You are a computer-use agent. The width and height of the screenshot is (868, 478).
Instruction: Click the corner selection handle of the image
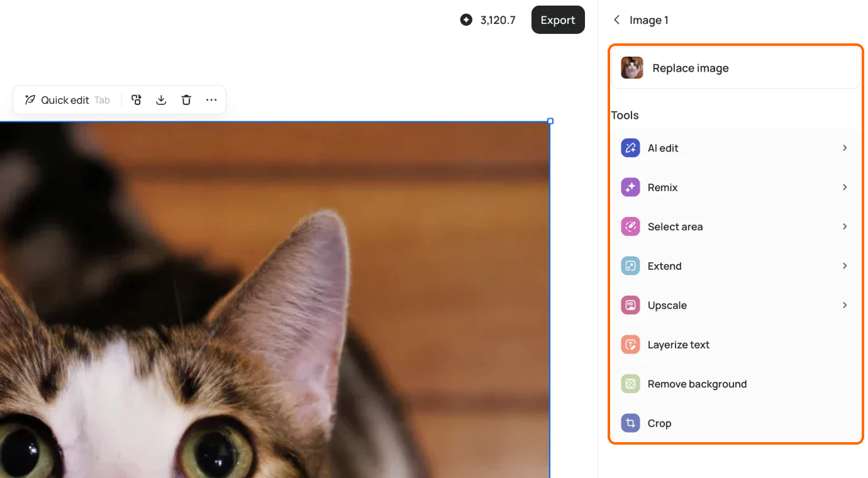[550, 121]
